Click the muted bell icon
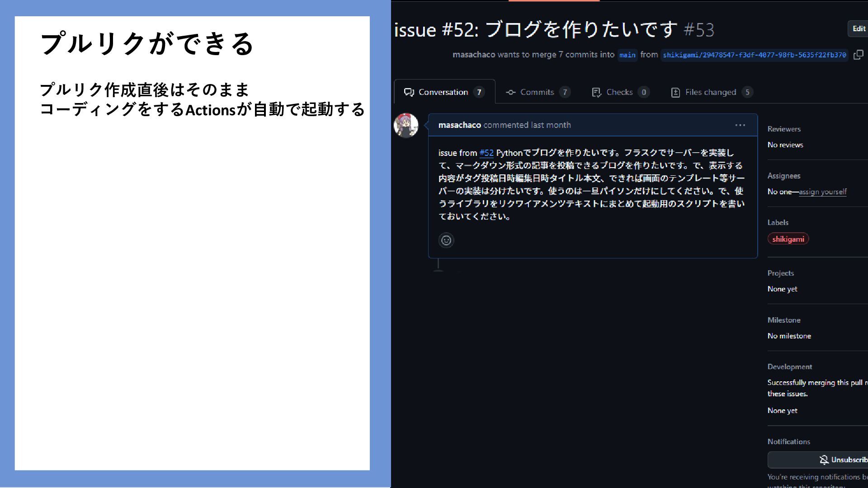The image size is (868, 488). pos(824,460)
